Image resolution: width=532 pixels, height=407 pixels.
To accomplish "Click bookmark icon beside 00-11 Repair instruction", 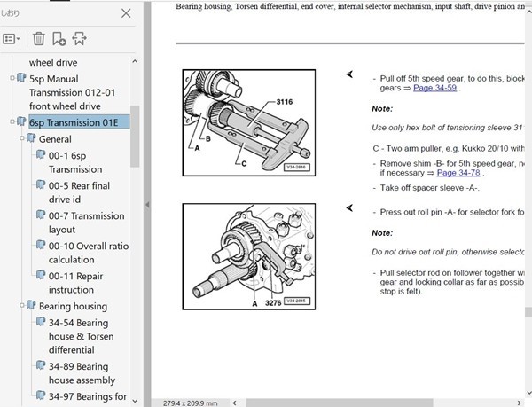I will click(x=41, y=275).
